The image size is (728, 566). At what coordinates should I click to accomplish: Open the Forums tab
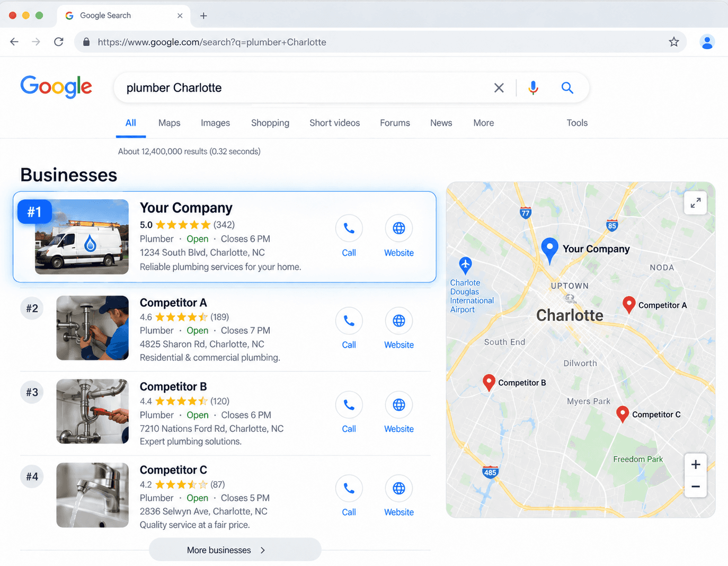coord(395,123)
